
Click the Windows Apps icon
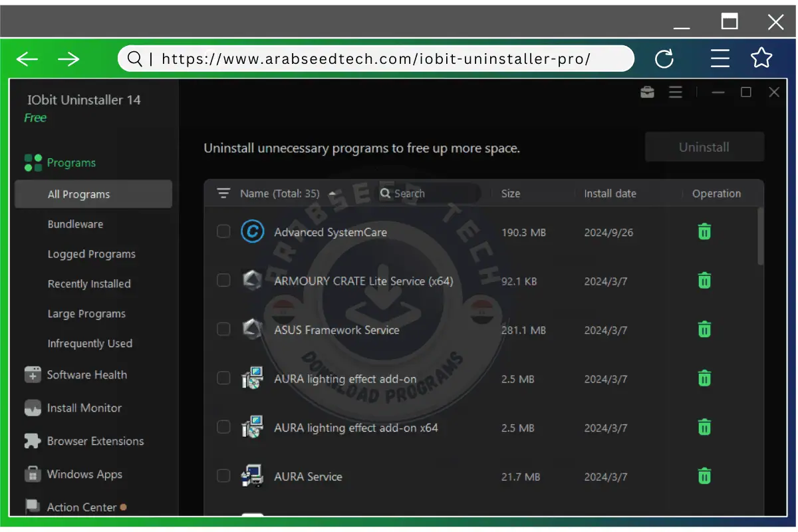pos(32,474)
